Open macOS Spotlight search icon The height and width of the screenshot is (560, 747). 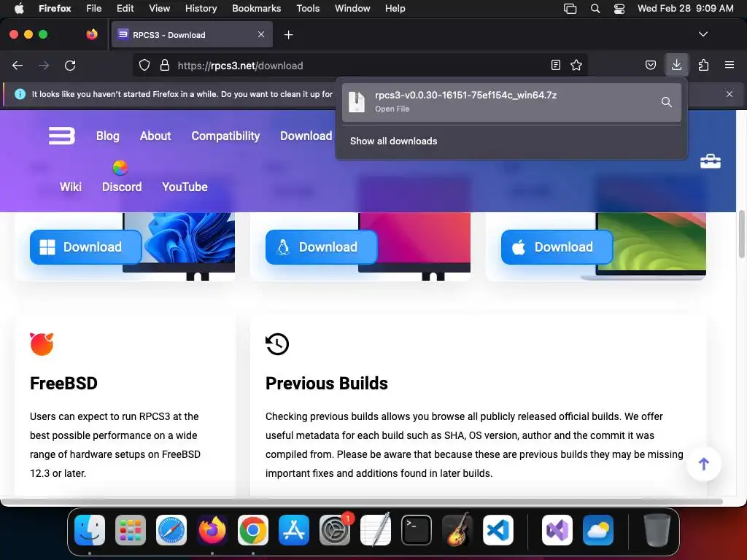(x=595, y=9)
